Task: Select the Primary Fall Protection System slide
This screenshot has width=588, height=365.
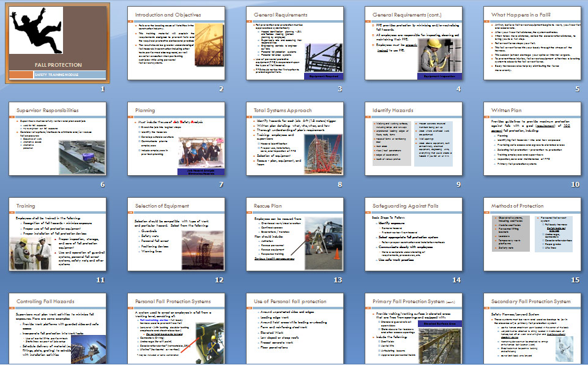Action: (414, 329)
